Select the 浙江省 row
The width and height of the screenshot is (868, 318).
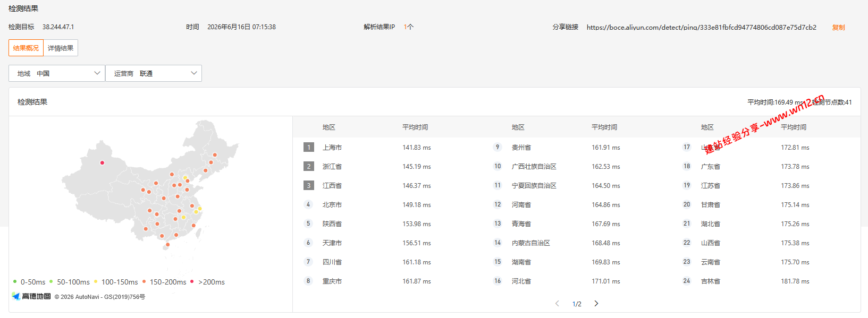[x=387, y=166]
